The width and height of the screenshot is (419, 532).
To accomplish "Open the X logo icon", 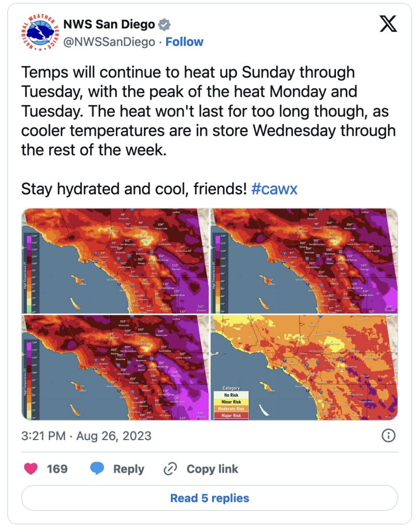I will [x=388, y=24].
